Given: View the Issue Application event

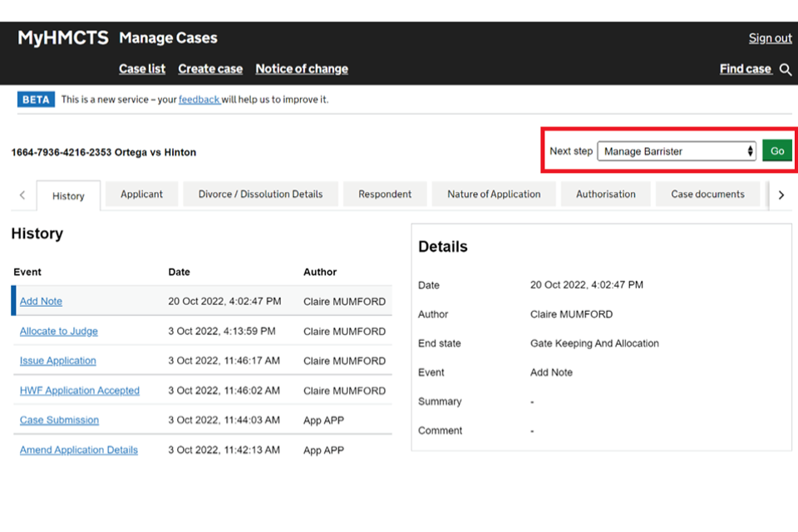Looking at the screenshot, I should pyautogui.click(x=58, y=361).
